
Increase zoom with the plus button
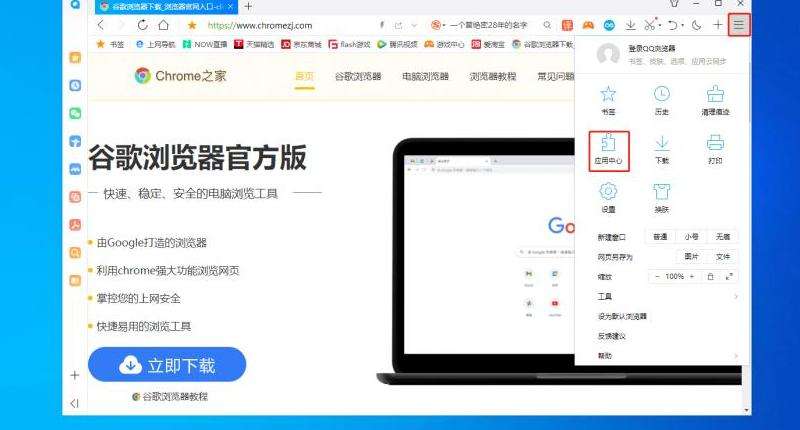click(692, 276)
